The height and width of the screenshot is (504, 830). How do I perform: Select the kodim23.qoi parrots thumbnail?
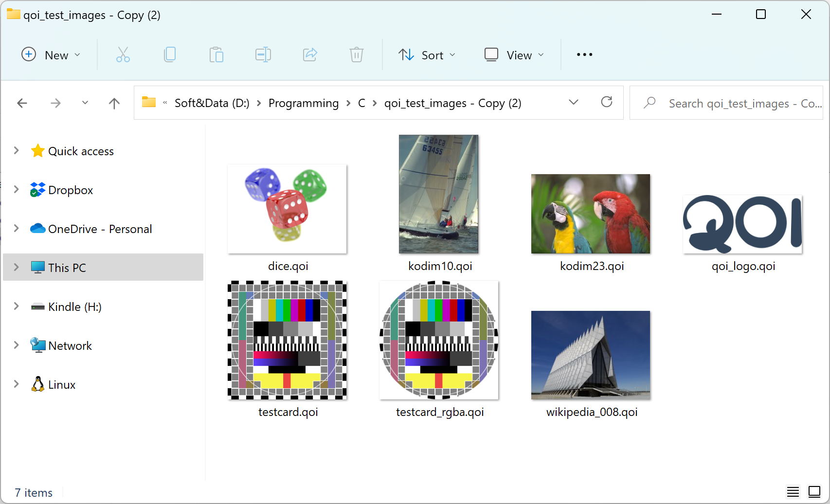[x=591, y=214]
